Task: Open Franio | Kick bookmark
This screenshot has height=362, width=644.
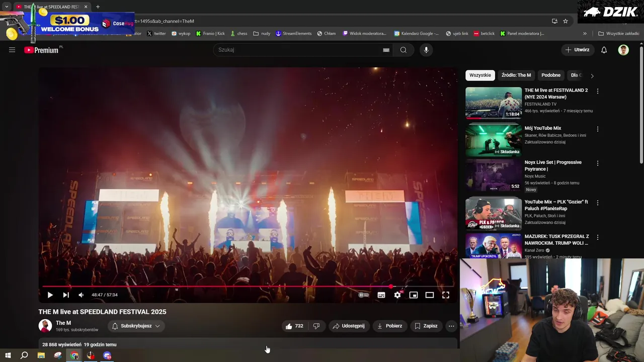Action: pos(210,34)
